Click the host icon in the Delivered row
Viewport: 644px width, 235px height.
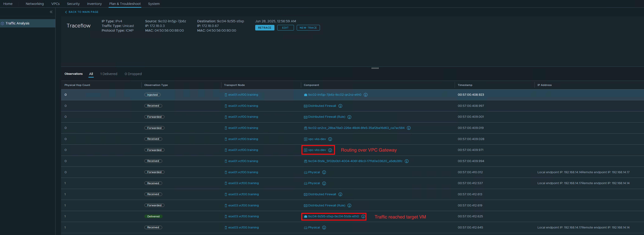226,216
